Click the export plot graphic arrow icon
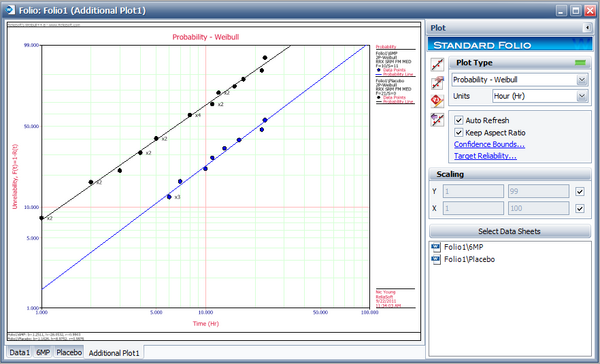 coord(437,120)
